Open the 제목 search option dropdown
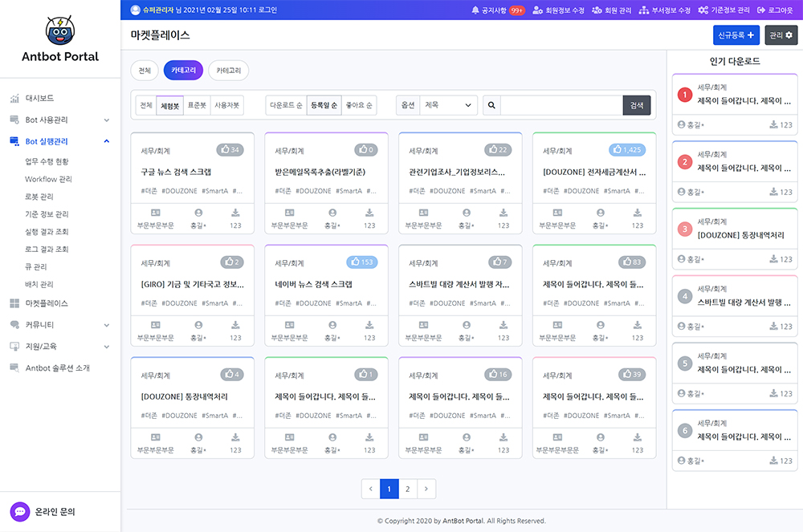Viewport: 803px width, 532px height. pos(448,105)
